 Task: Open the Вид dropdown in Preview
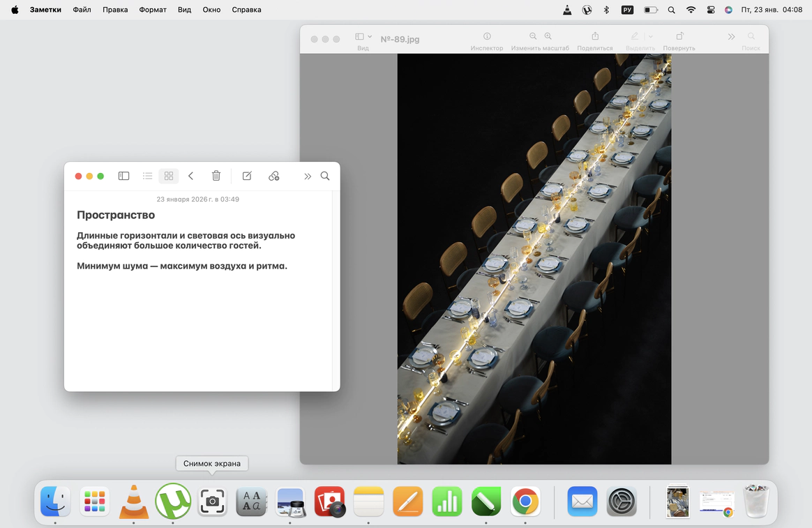click(x=363, y=37)
